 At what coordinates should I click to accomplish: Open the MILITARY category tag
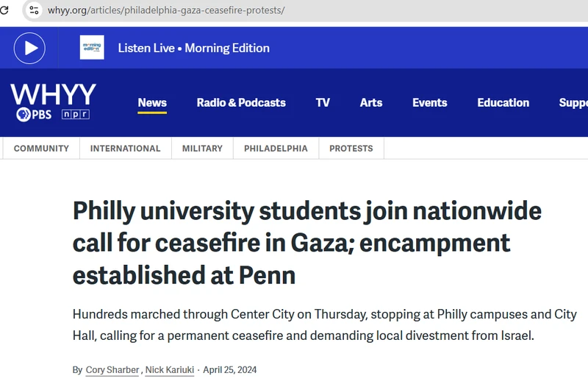203,149
